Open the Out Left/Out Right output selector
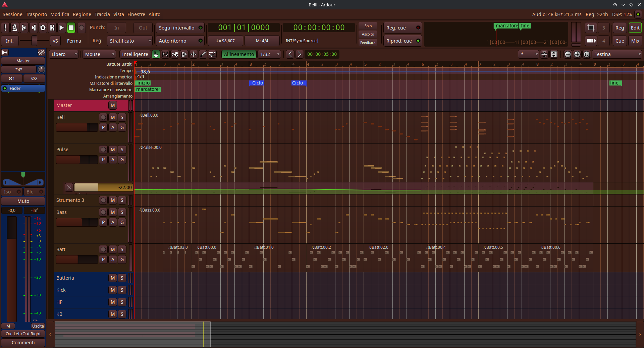 pos(23,334)
